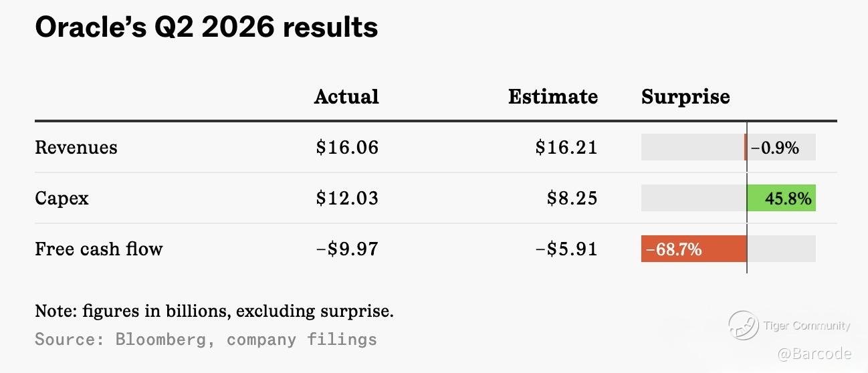Click the Estimate column header
Screen dimensions: 868x373
[553, 96]
